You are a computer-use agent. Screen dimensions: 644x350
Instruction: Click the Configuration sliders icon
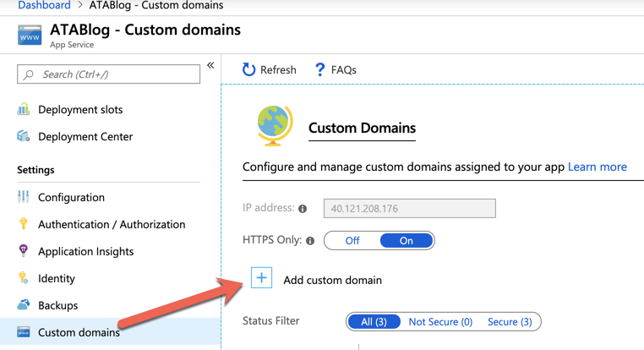[24, 197]
